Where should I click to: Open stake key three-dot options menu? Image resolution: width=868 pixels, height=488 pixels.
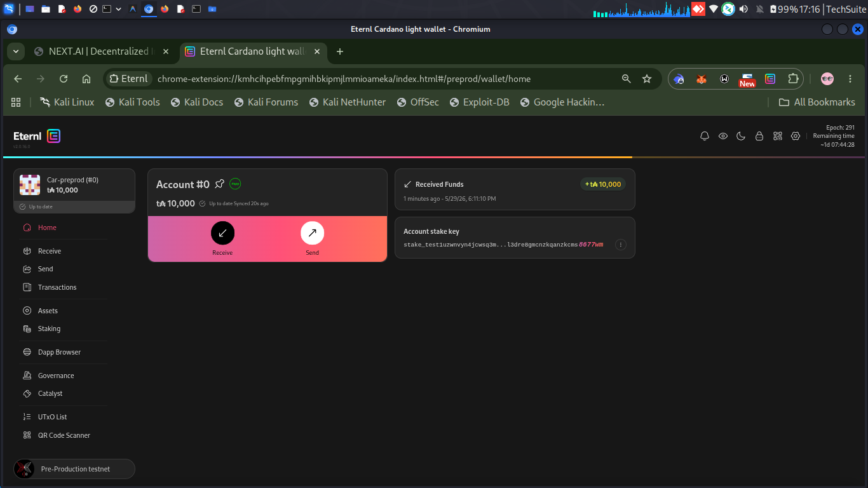point(621,245)
